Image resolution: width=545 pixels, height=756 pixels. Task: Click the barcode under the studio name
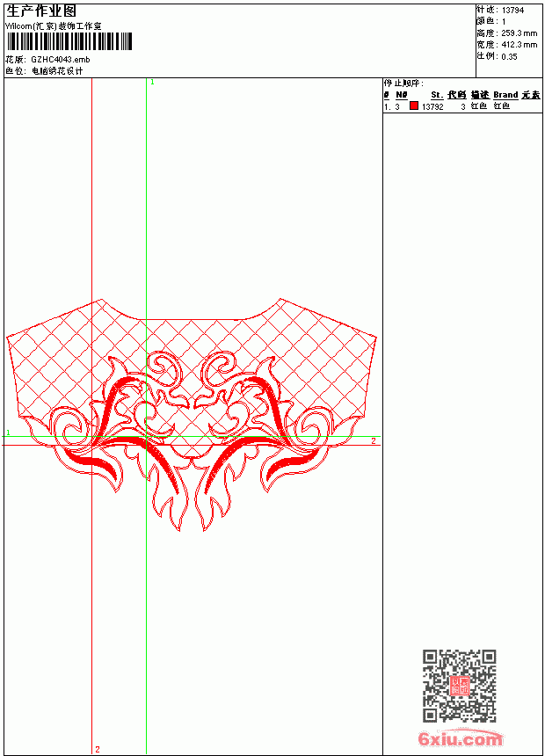69,41
